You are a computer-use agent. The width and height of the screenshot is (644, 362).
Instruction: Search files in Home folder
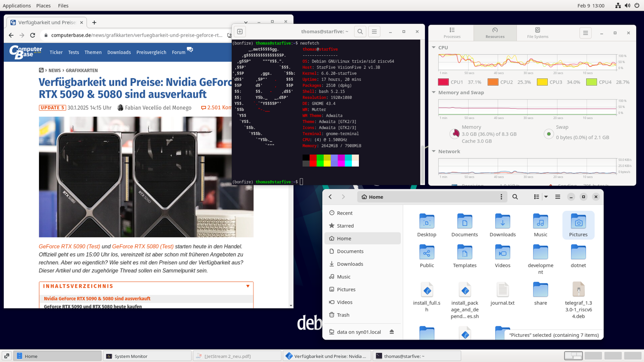[515, 197]
